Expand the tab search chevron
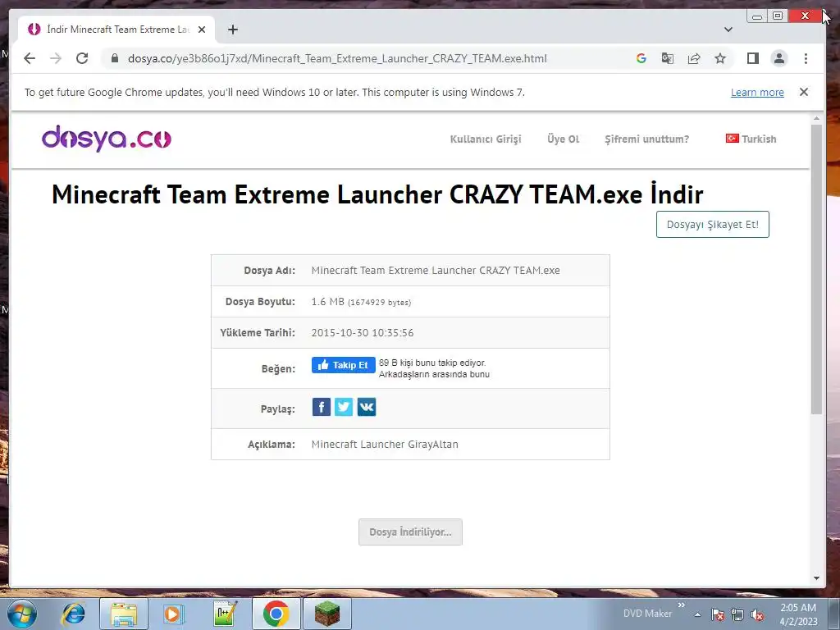 pos(728,30)
